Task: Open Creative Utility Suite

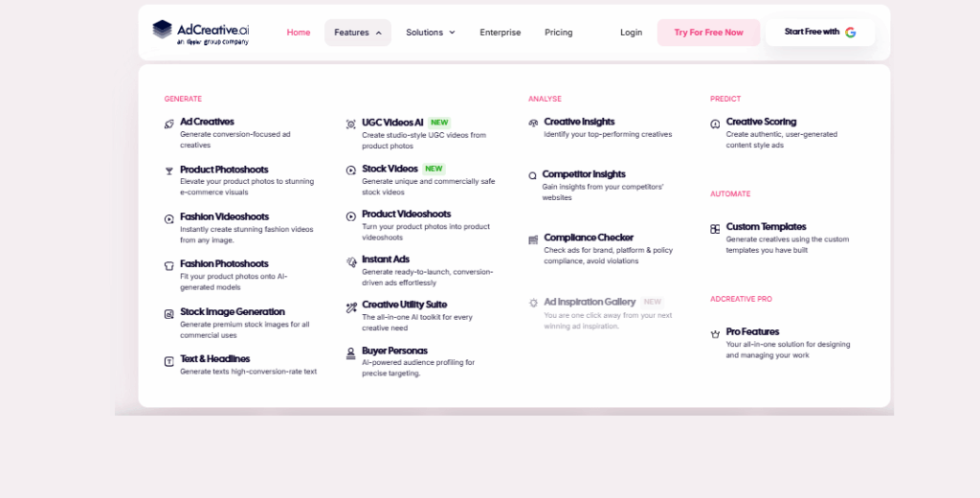Action: (x=405, y=305)
